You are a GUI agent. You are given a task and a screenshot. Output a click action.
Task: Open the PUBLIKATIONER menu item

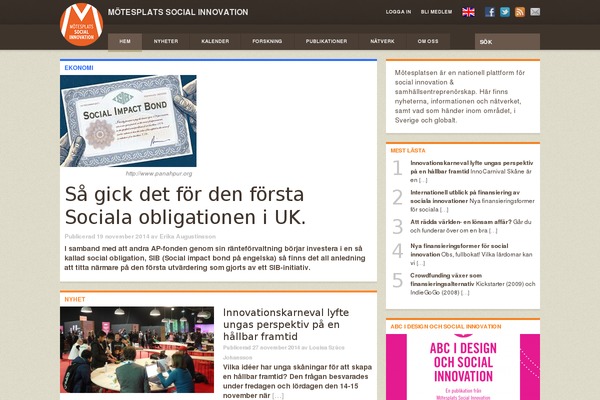(326, 41)
